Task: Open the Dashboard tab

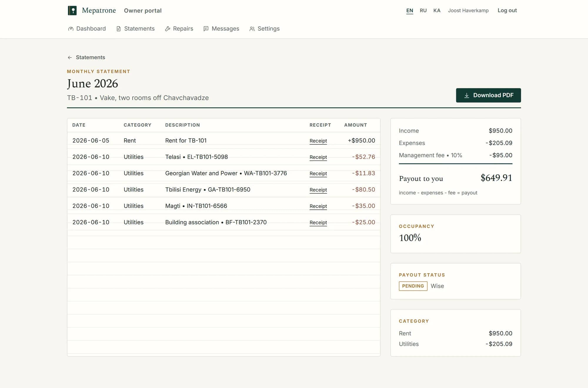Action: click(87, 29)
